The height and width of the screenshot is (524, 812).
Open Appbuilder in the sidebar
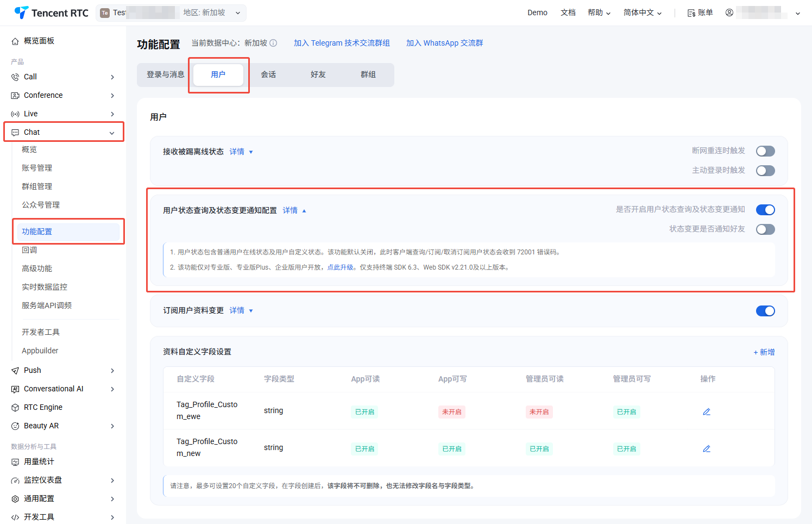[x=40, y=351]
